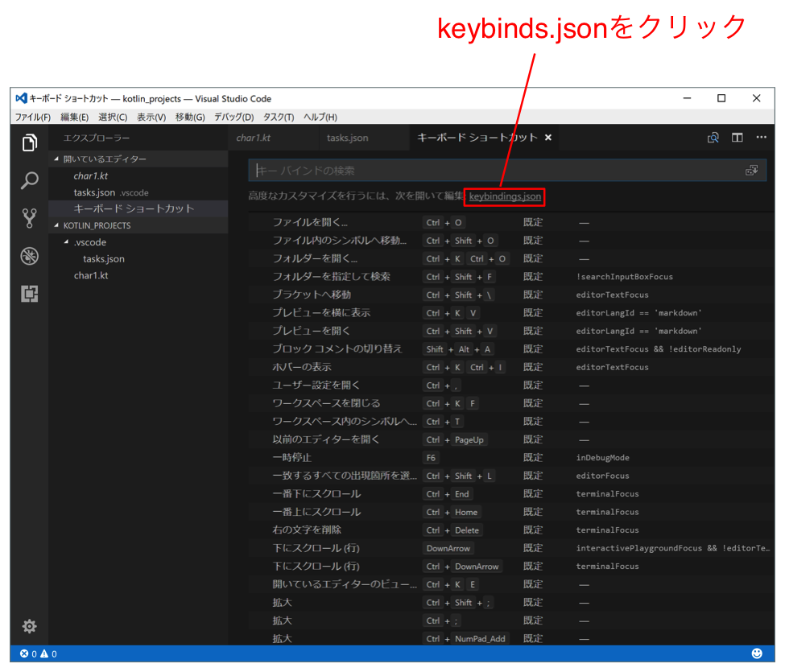Open the ファイル(F) menu
Screen dimensions: 785x672
[x=32, y=117]
